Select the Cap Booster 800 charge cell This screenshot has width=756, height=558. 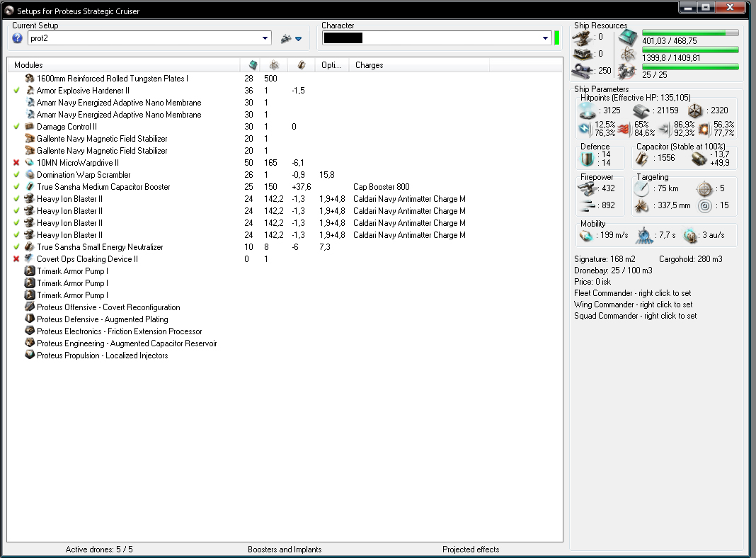click(x=382, y=187)
